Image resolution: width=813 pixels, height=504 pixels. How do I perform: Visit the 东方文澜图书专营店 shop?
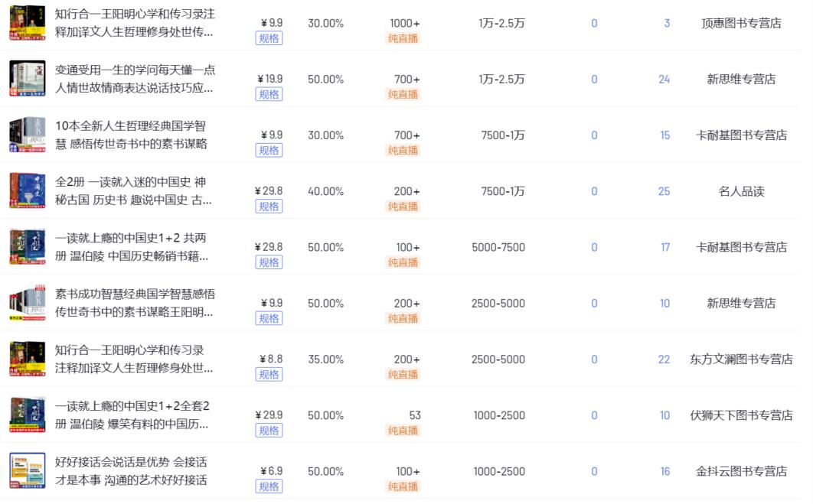[x=741, y=359]
